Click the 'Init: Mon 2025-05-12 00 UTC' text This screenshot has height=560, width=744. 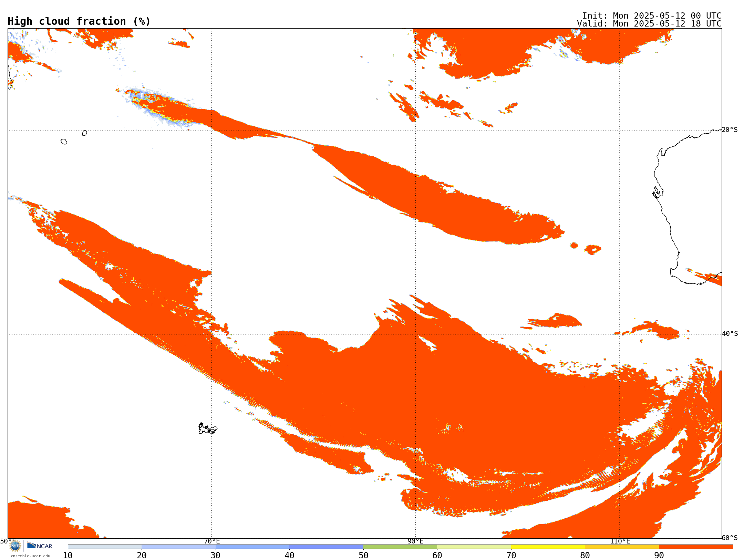652,16
